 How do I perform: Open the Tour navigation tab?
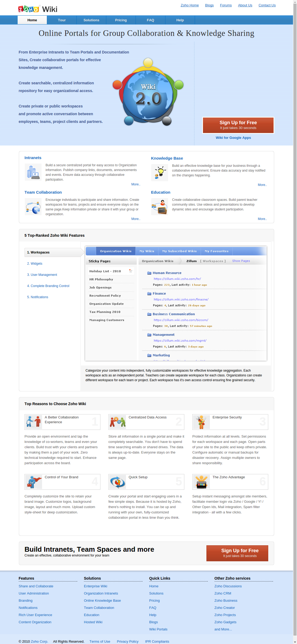(62, 20)
